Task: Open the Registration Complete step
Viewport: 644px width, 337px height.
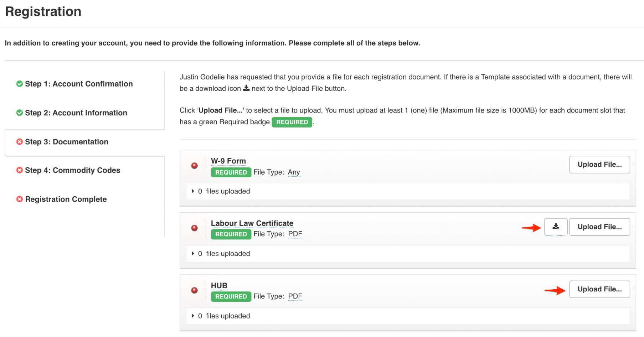Action: tap(66, 199)
